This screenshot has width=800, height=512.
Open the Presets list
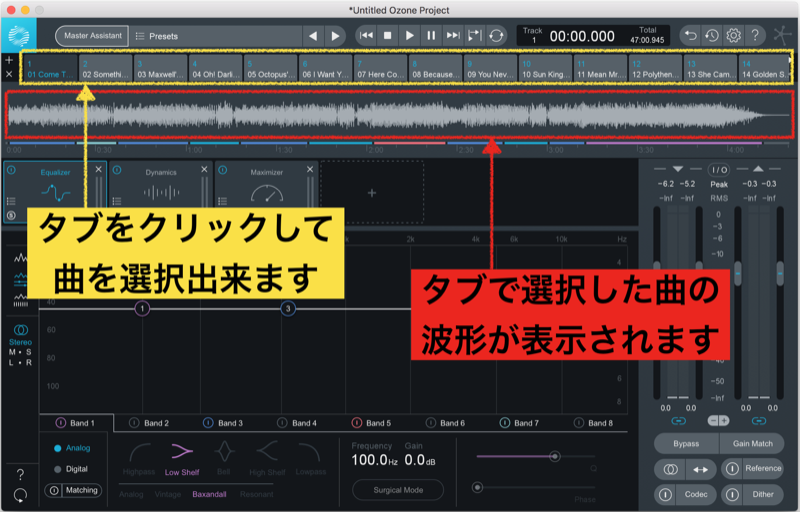coord(157,36)
